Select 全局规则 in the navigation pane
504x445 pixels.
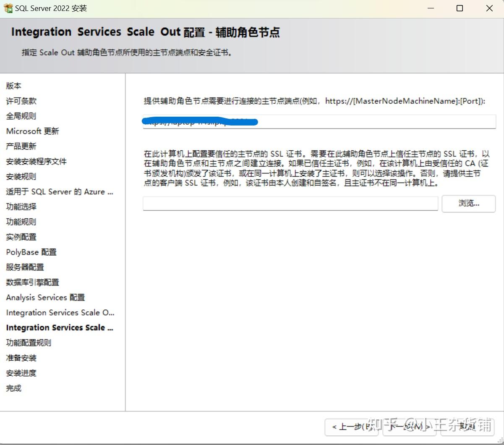pos(21,116)
